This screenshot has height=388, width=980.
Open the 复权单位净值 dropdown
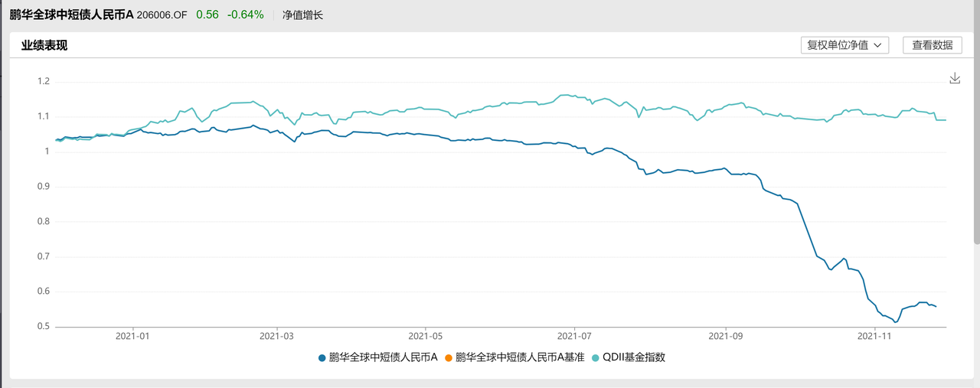point(844,45)
